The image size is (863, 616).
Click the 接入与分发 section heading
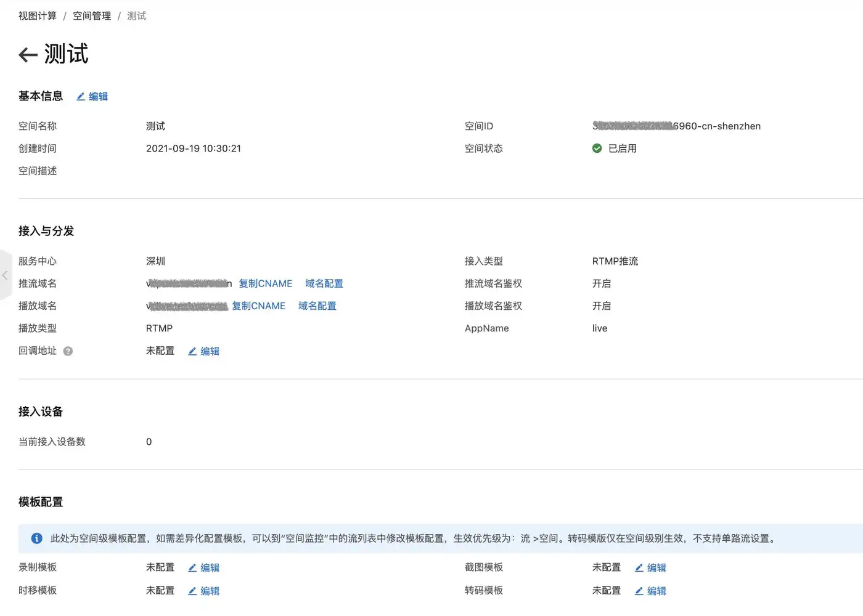[46, 231]
